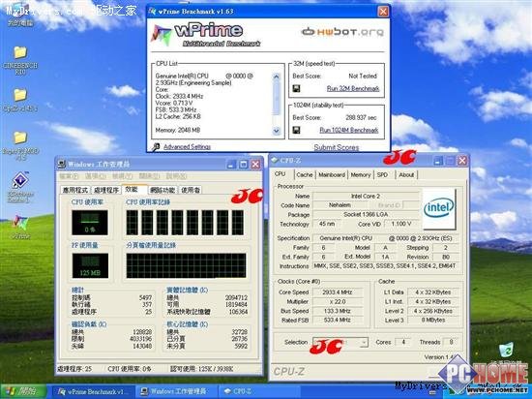Viewport: 532px width, 399px height.
Task: Click the PF usage 125 MB meter
Action: pos(90,265)
